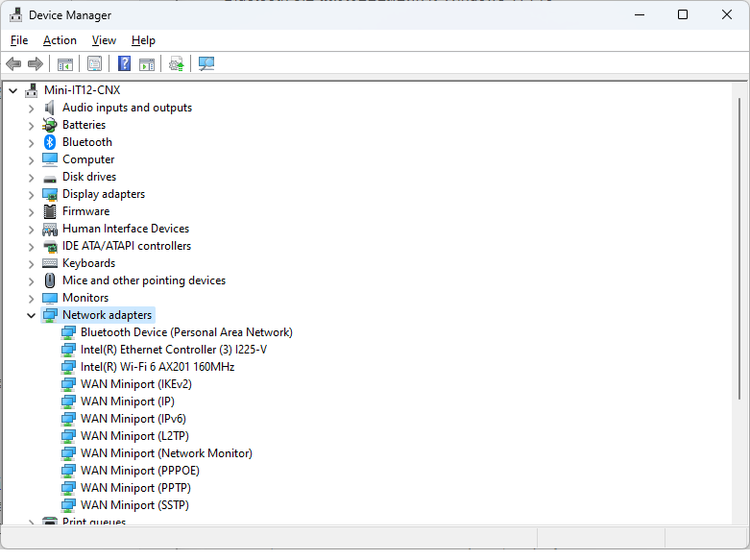Select WAN Miniport (L2TP)
Image resolution: width=750 pixels, height=560 pixels.
[x=134, y=435]
